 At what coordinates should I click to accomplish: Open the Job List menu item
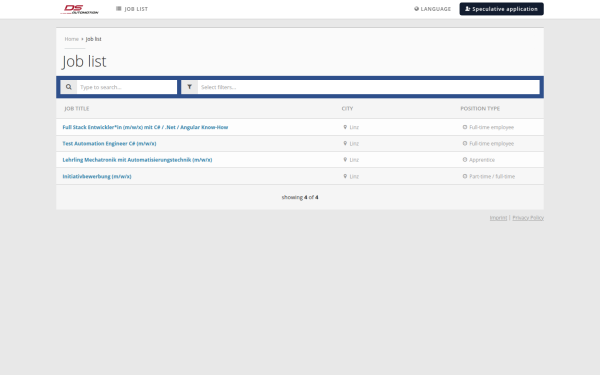click(132, 9)
